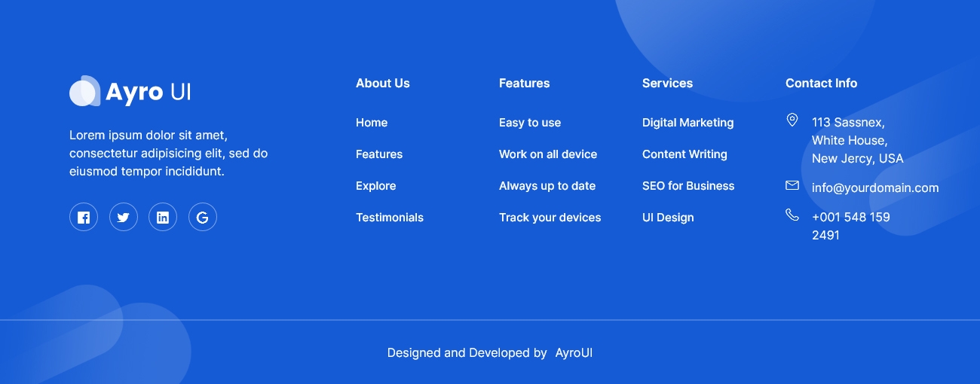Open Features link under About Us
Image resolution: width=980 pixels, height=384 pixels.
(379, 154)
